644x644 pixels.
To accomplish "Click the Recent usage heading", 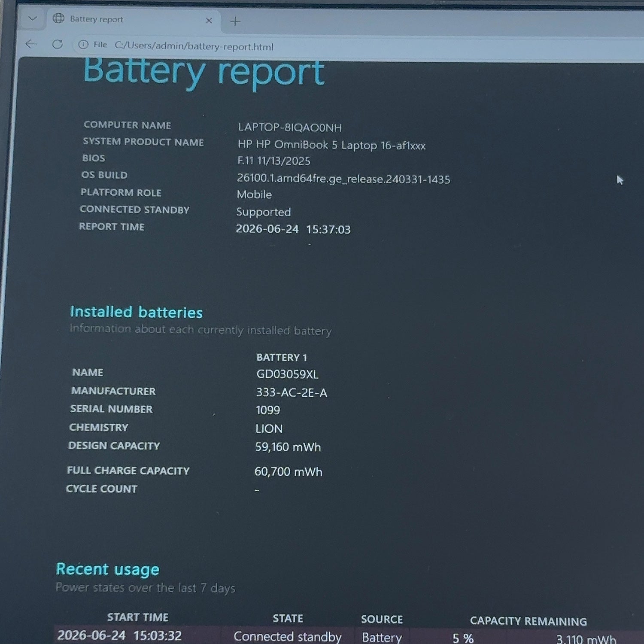I will point(107,569).
